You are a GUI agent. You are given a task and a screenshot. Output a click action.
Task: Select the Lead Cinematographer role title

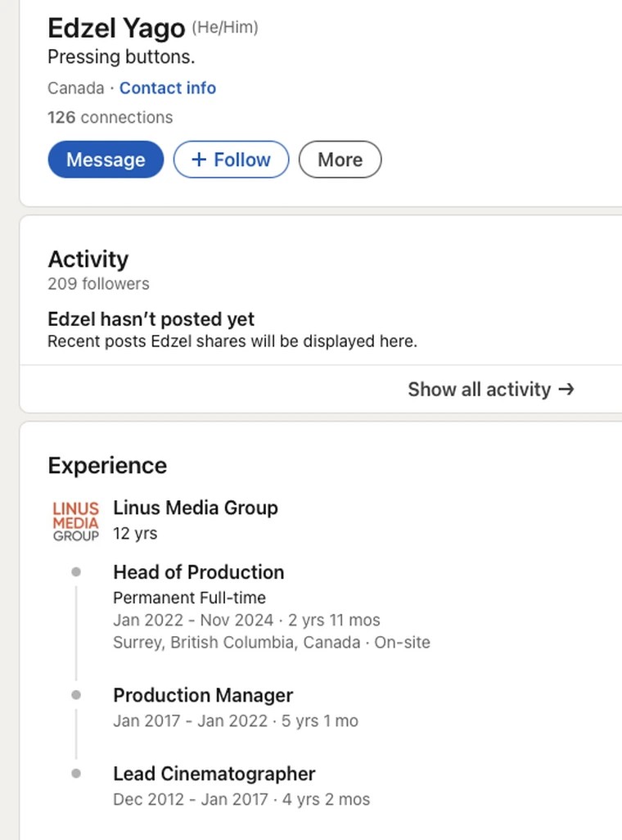point(214,775)
